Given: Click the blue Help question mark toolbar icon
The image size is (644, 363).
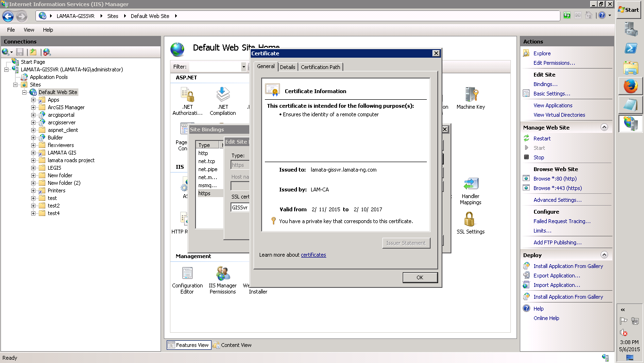Looking at the screenshot, I should tap(602, 16).
